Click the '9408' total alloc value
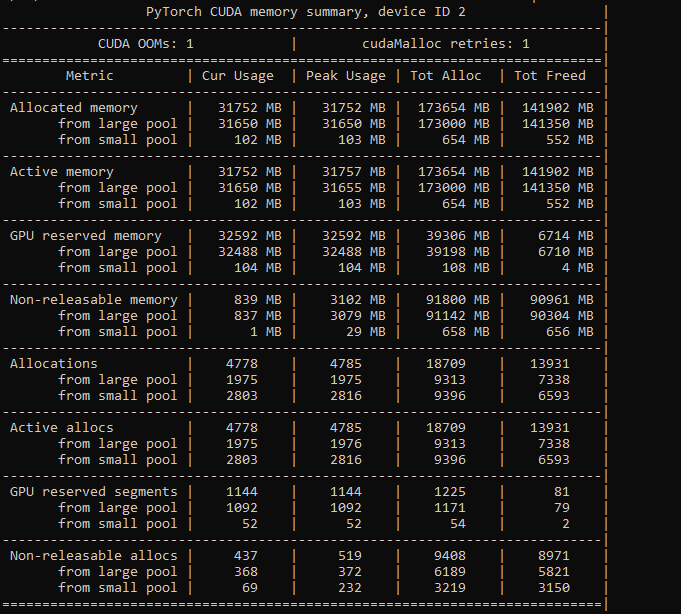Viewport: 681px width, 614px height. pos(450,555)
